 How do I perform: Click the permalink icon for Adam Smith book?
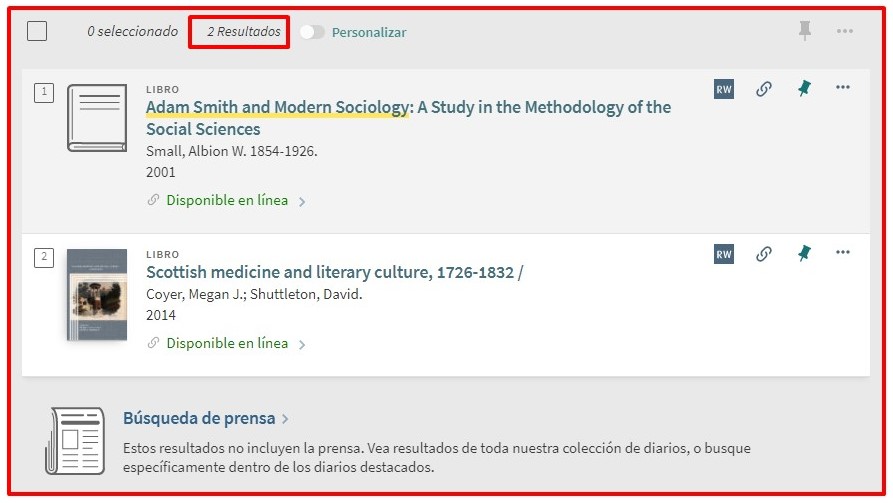(764, 89)
